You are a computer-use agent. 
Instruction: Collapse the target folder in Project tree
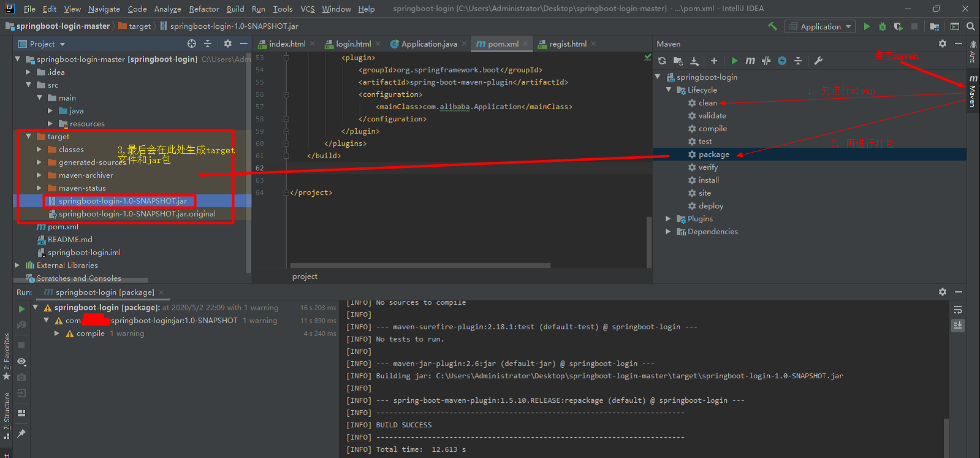(28, 137)
